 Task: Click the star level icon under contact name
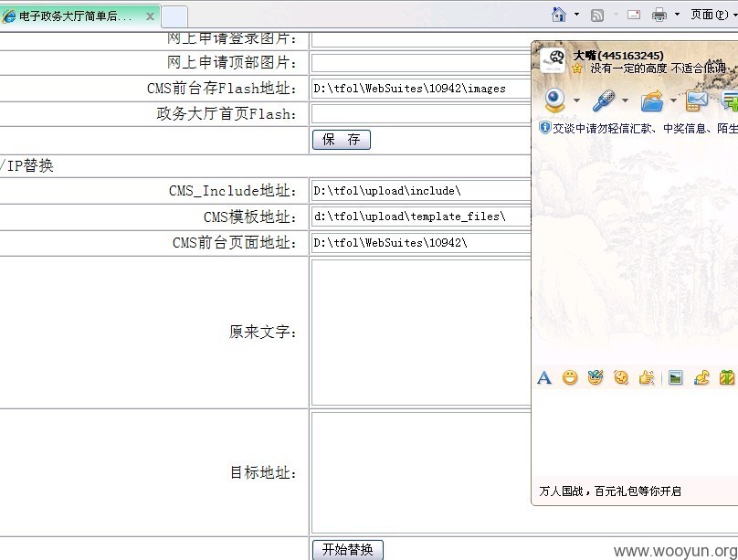[577, 69]
